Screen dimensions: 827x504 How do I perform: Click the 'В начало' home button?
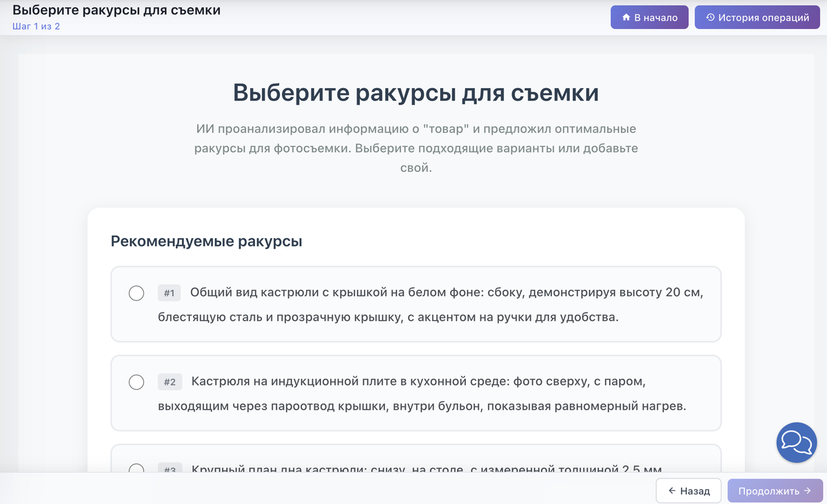tap(649, 17)
